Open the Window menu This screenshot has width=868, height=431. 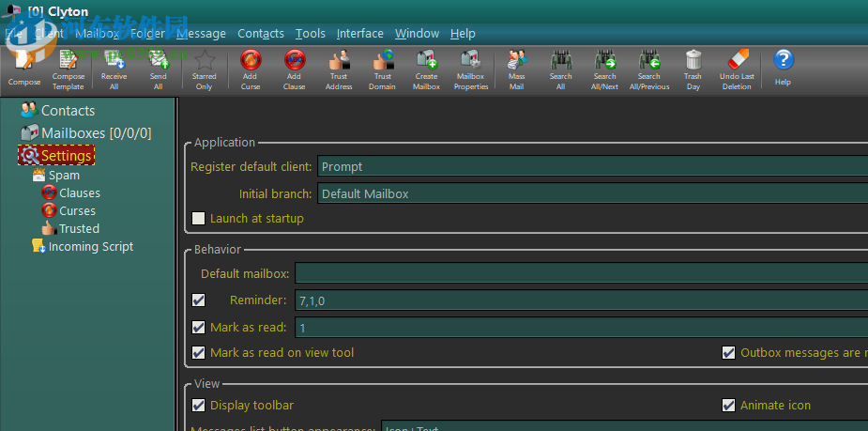tap(417, 33)
